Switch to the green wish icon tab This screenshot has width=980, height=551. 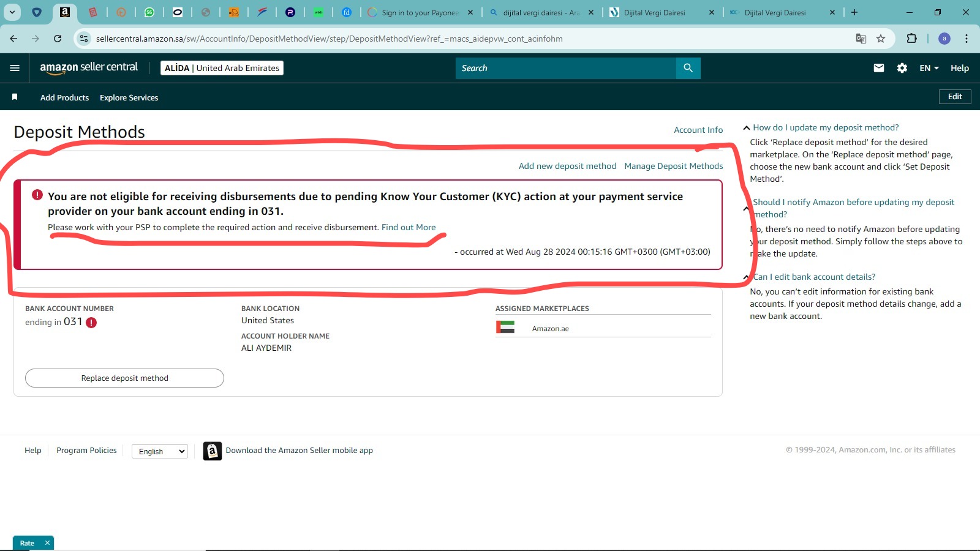[x=318, y=12]
